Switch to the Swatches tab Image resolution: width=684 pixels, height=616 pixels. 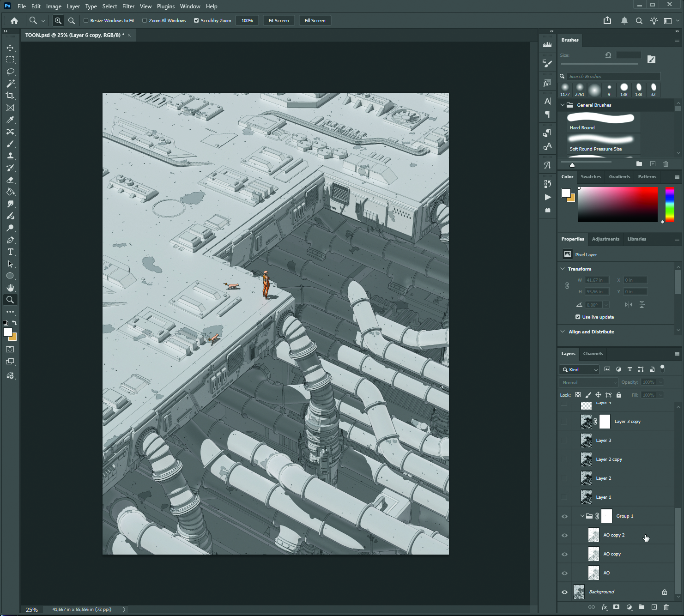(x=591, y=177)
